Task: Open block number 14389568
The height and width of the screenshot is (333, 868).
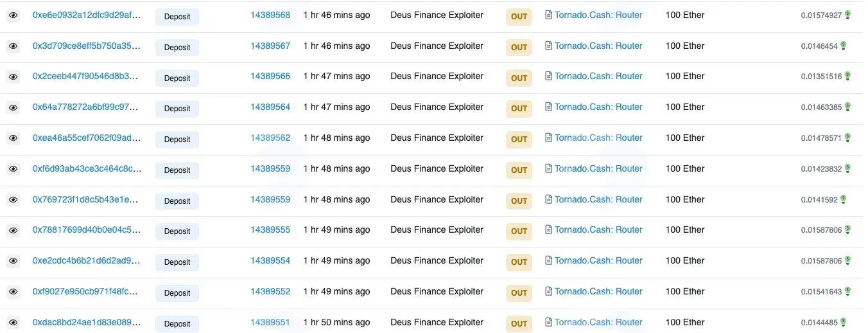Action: (270, 15)
